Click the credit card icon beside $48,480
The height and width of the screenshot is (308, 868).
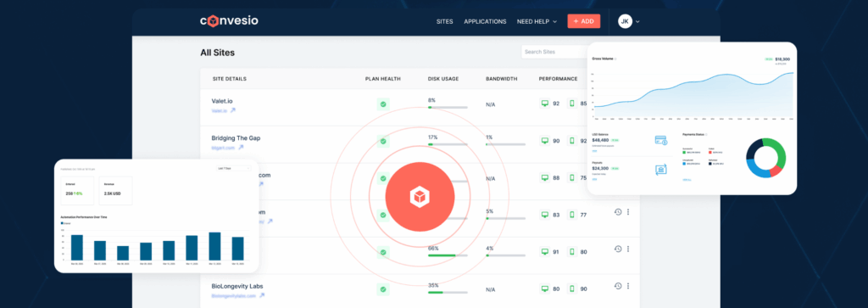click(660, 141)
